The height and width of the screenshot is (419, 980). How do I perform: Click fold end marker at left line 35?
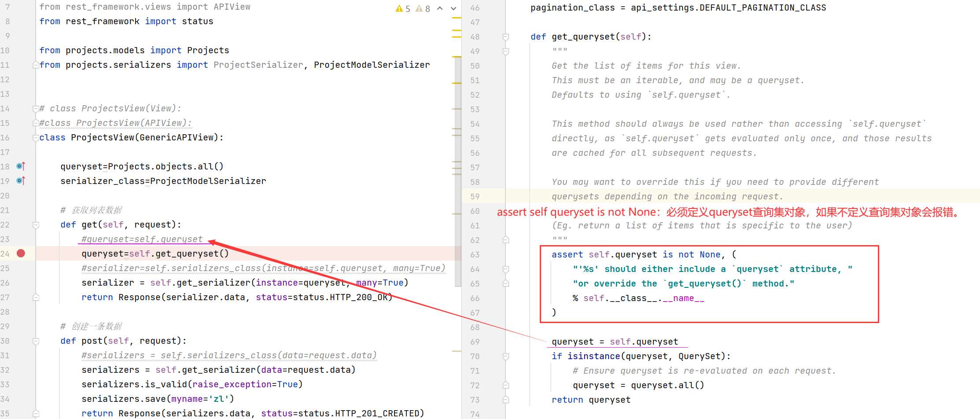pyautogui.click(x=36, y=414)
